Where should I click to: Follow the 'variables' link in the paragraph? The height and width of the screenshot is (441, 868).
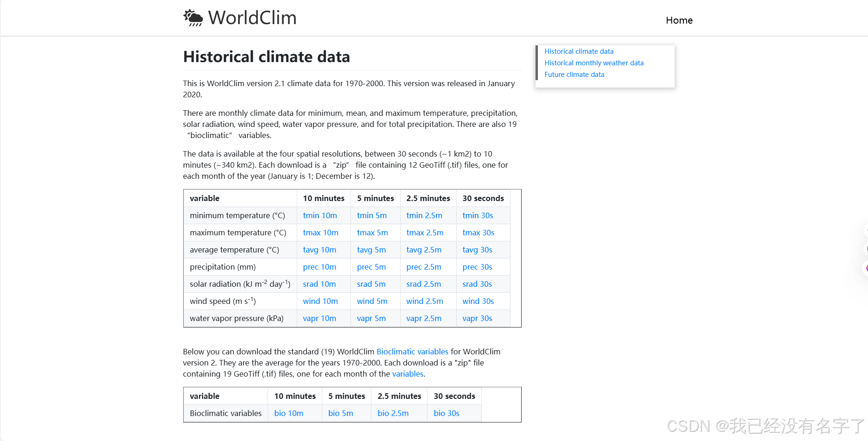pos(408,374)
